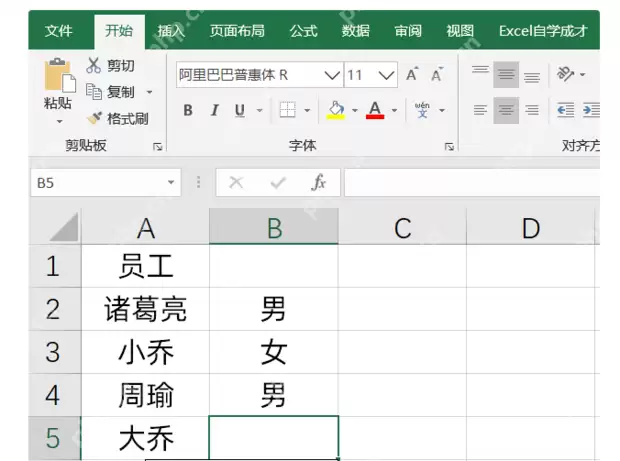The image size is (620, 461).
Task: Switch to the 公式 formulas tab
Action: (x=303, y=31)
